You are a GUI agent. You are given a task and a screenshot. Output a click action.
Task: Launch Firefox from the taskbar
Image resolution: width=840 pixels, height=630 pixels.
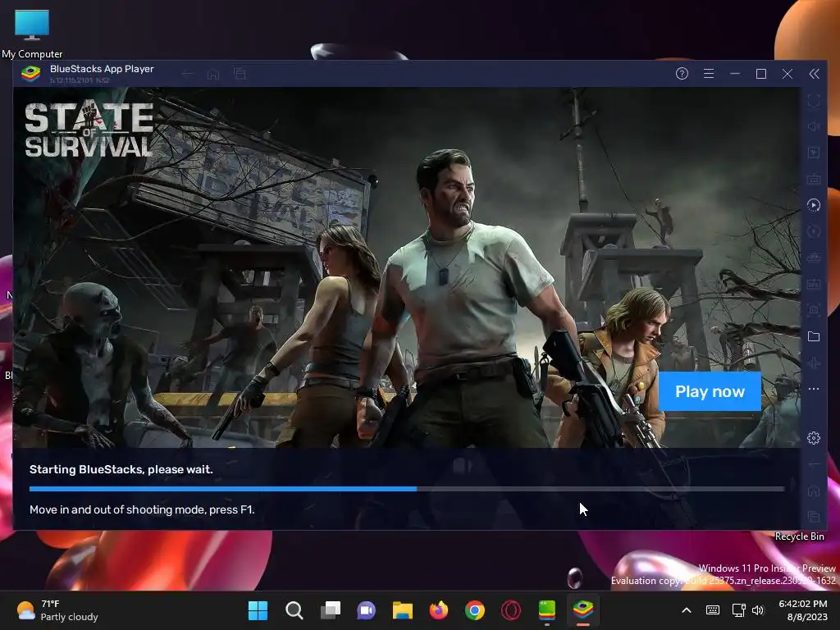pyautogui.click(x=438, y=610)
